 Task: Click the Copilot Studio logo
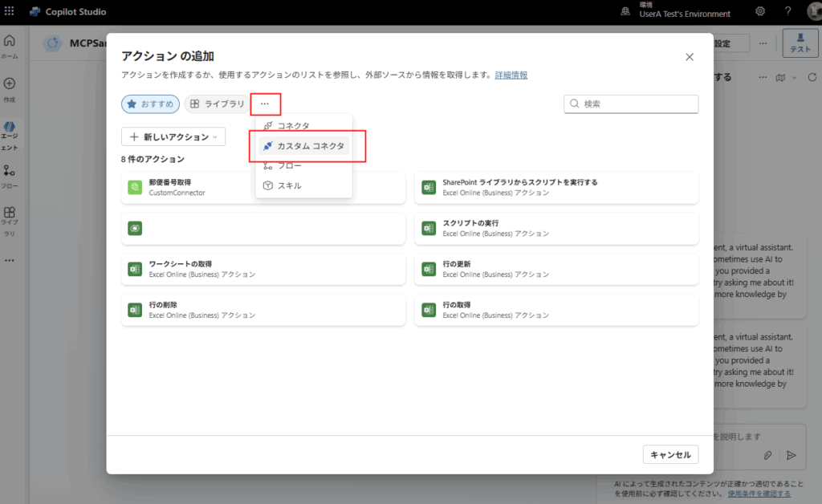click(35, 11)
